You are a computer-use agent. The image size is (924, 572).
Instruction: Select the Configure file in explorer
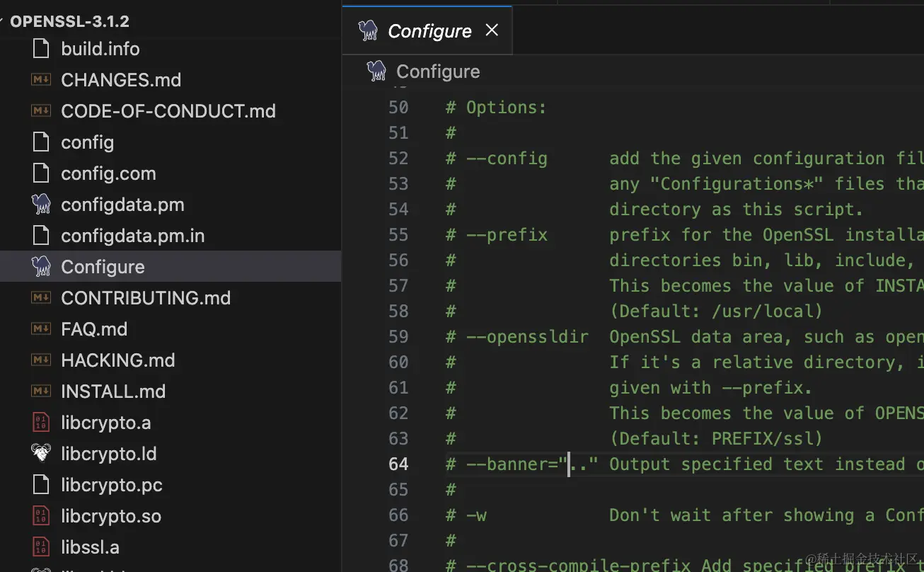pos(103,267)
